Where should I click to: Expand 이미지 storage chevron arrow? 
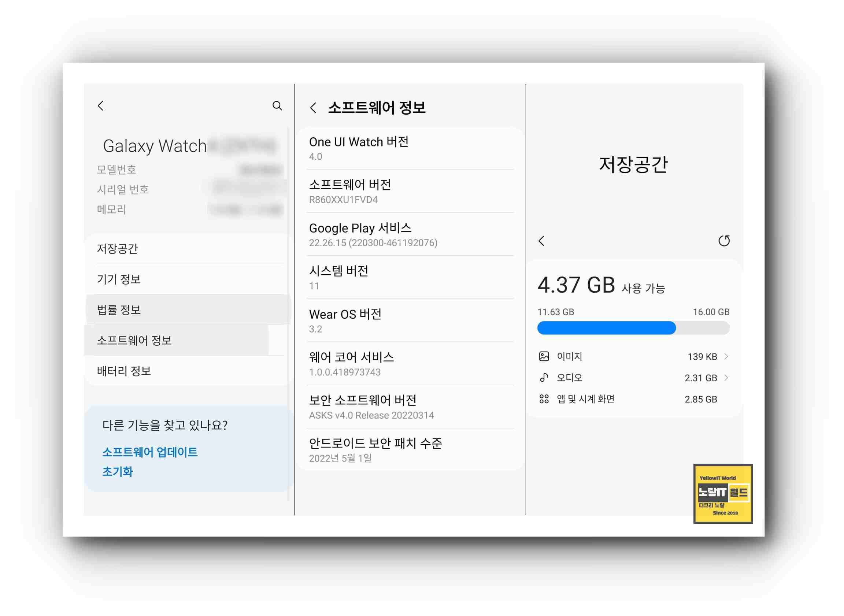(x=726, y=356)
